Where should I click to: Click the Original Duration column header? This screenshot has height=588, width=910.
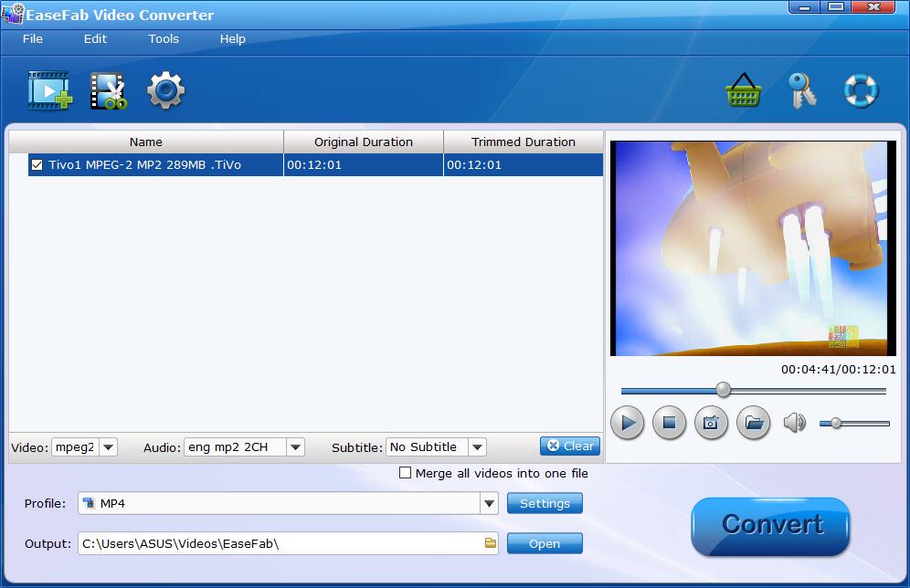364,142
